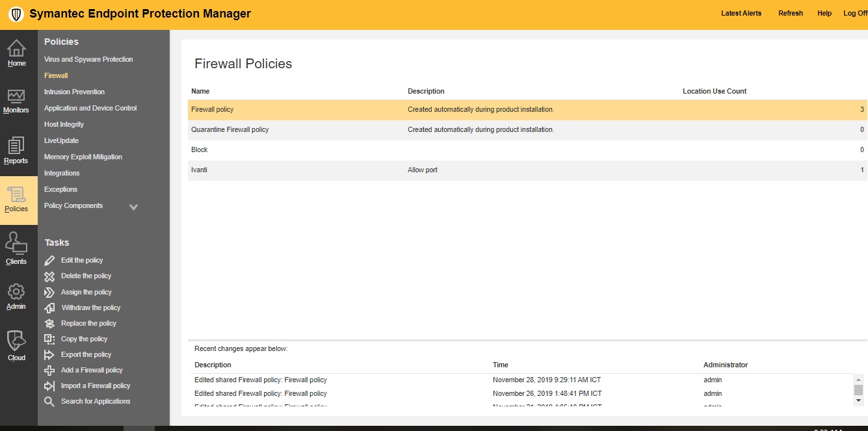Open the Cloud shield icon

click(16, 341)
